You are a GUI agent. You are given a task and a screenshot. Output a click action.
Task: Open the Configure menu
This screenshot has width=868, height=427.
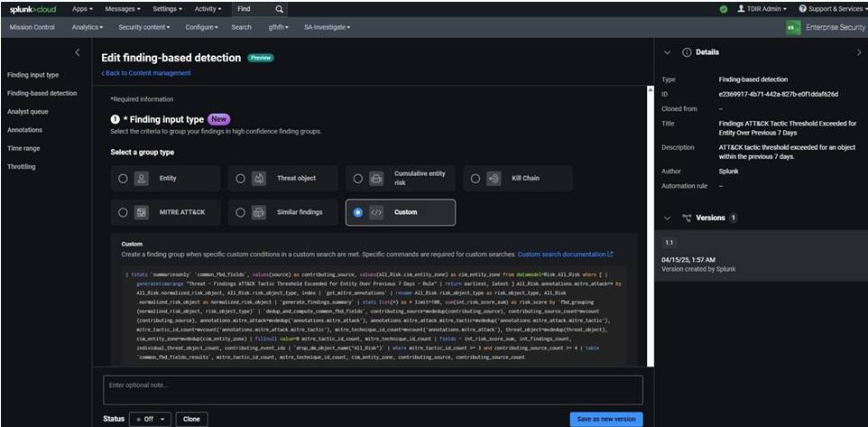(x=201, y=27)
